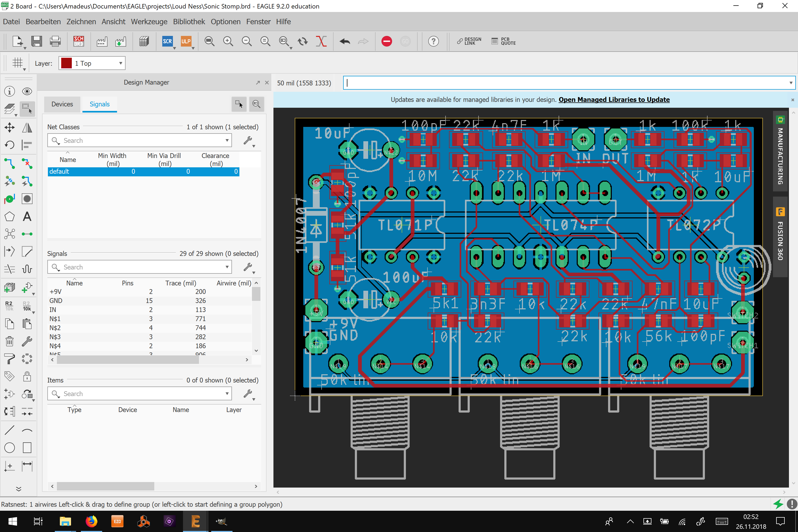The width and height of the screenshot is (798, 532).
Task: Run a script with SCR icon
Action: [x=167, y=41]
